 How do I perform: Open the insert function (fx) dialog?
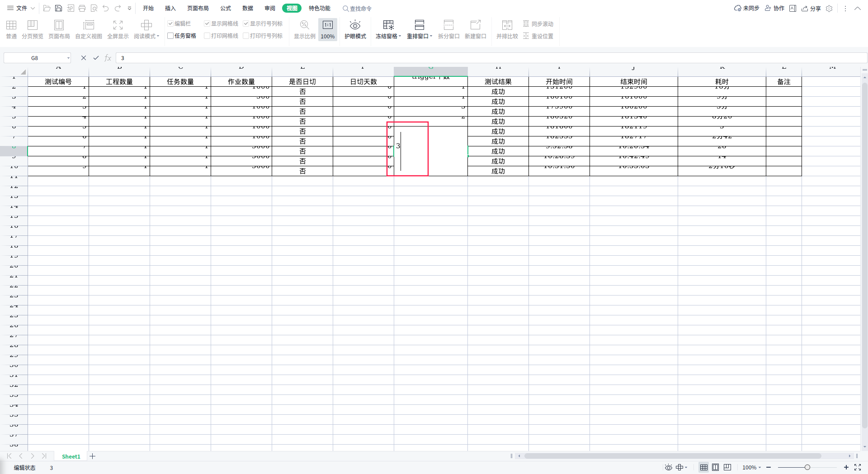(x=108, y=58)
